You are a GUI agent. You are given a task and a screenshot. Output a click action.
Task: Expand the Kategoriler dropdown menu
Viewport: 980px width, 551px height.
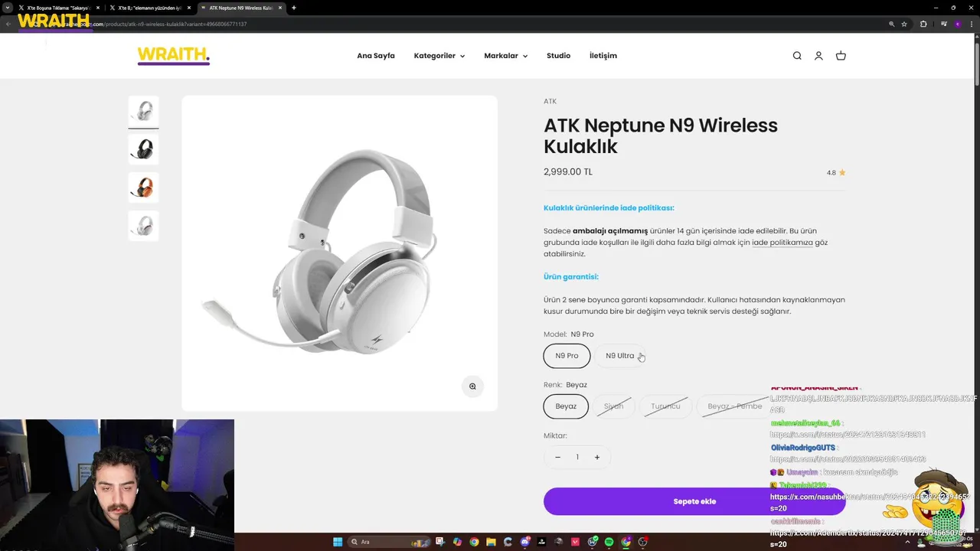[439, 56]
